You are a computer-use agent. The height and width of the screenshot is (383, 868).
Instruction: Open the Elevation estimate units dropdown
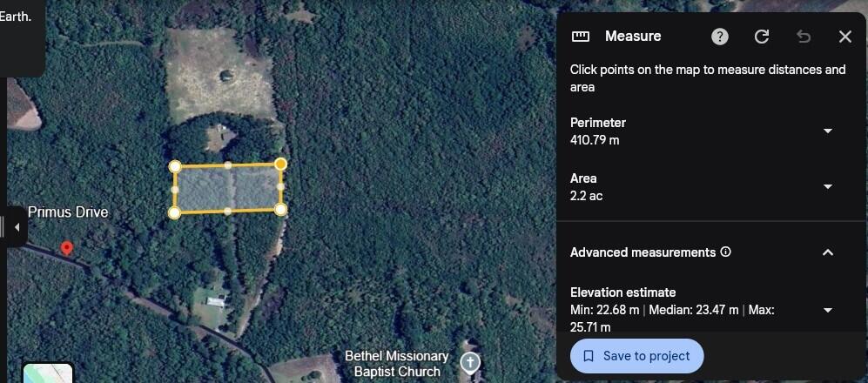828,310
